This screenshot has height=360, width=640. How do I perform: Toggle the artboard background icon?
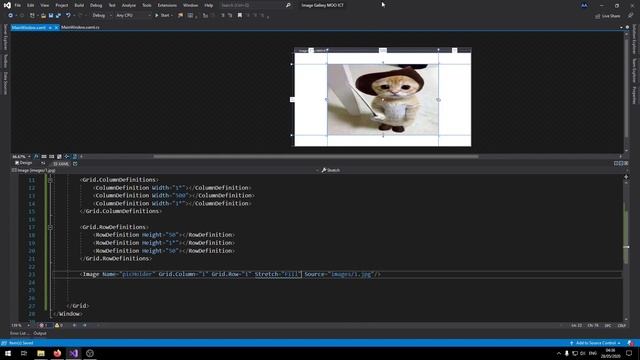59,156
